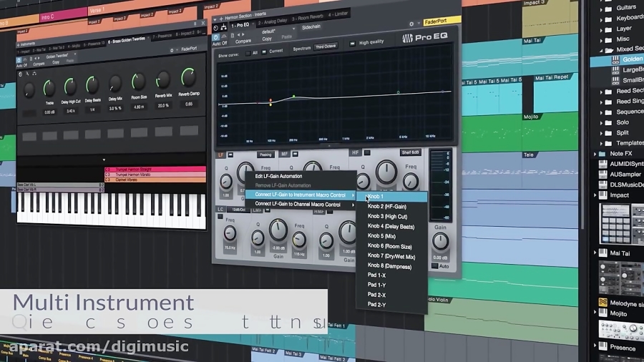Click the macro wrench edit icon
The height and width of the screenshot is (362, 644).
(x=27, y=74)
